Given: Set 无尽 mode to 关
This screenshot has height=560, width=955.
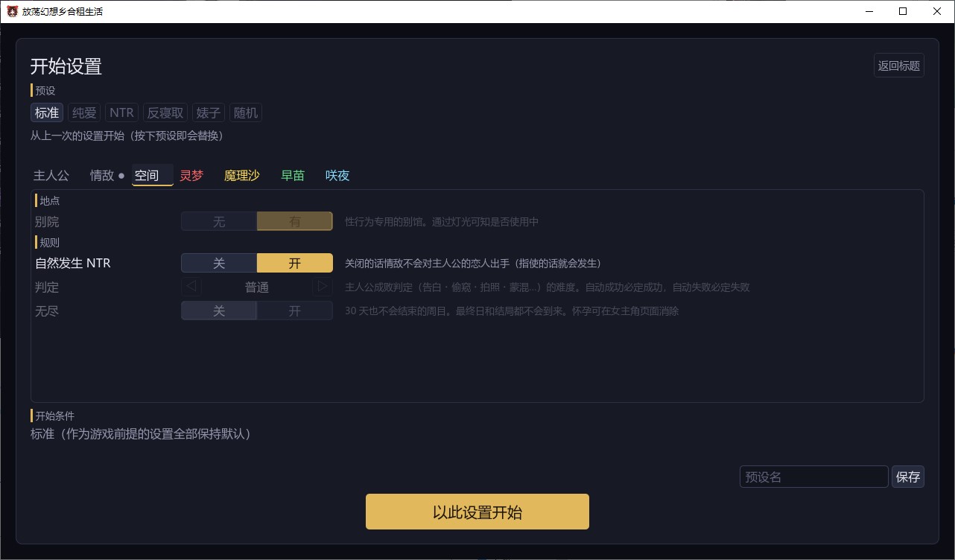Looking at the screenshot, I should tap(219, 311).
